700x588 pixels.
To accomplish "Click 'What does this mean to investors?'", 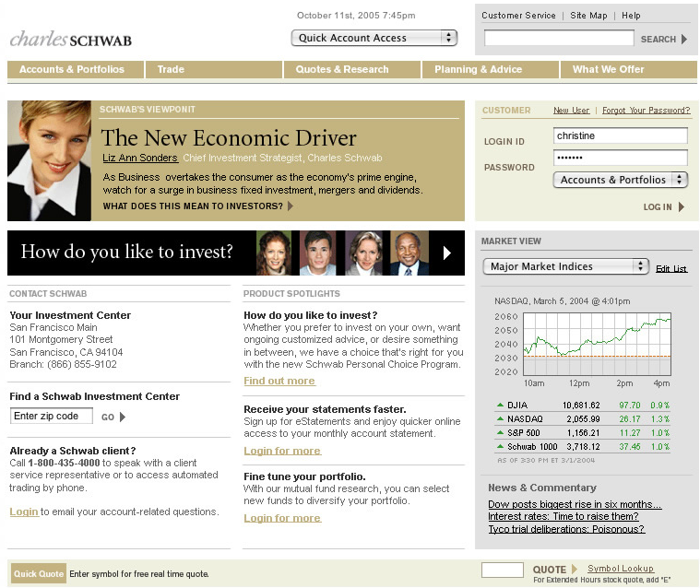I will [193, 206].
